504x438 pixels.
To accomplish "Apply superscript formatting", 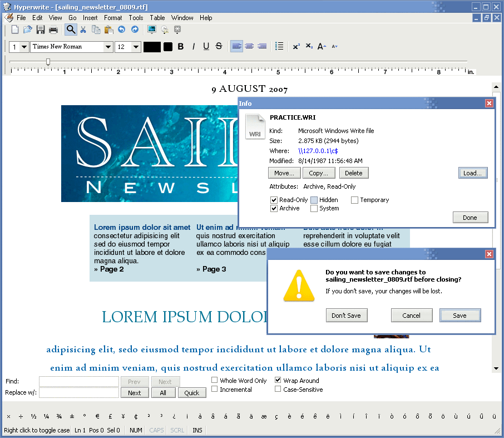I will (297, 47).
